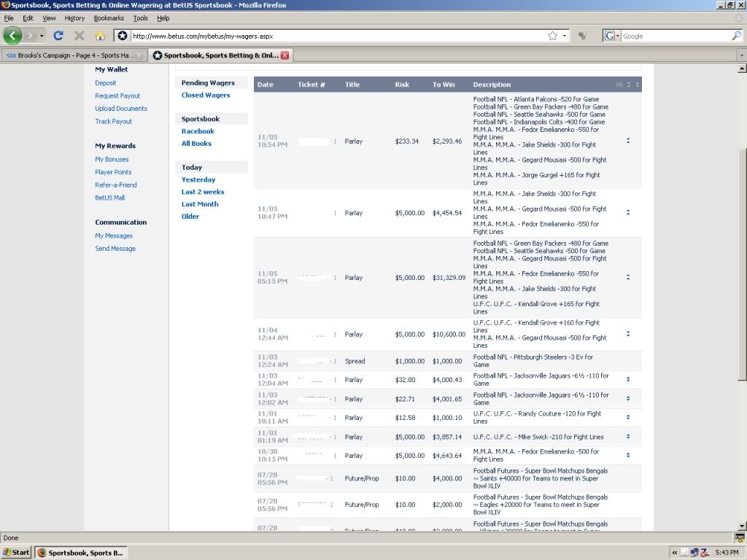Expand all wagers using the All expand icon
This screenshot has width=747, height=560.
(x=638, y=85)
